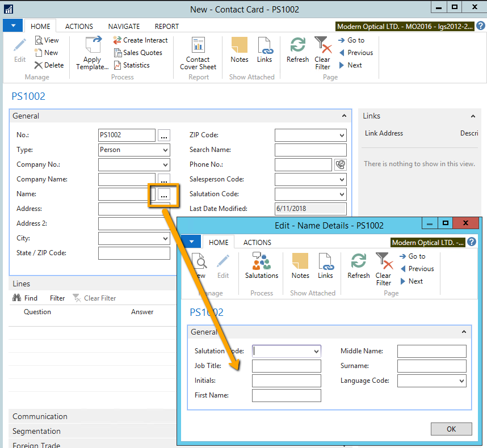The image size is (487, 448).
Task: Go to Previous in Name Details ribbon
Action: [417, 269]
